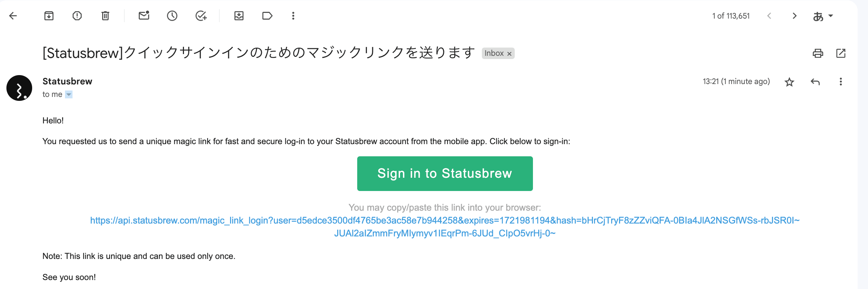Viewport: 868px width, 289px height.
Task: Reply to the Statusbrew email
Action: [x=815, y=82]
